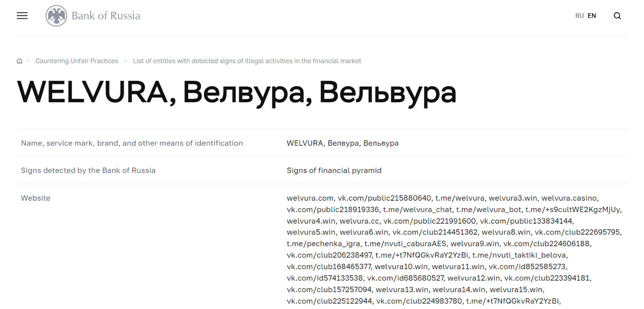Click vk.com/public133834144 entry
The image size is (644, 309).
point(526,221)
